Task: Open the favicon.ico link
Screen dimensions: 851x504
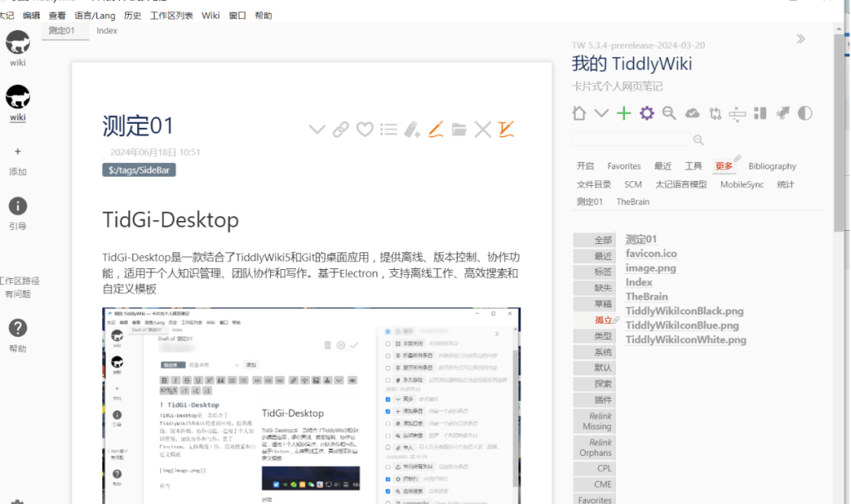Action: click(651, 253)
